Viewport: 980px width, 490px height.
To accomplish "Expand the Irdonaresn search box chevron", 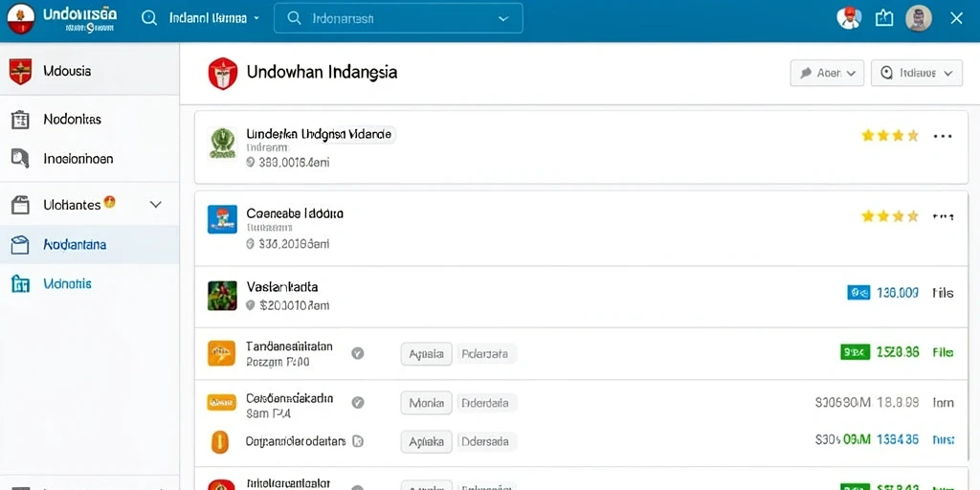I will point(503,19).
